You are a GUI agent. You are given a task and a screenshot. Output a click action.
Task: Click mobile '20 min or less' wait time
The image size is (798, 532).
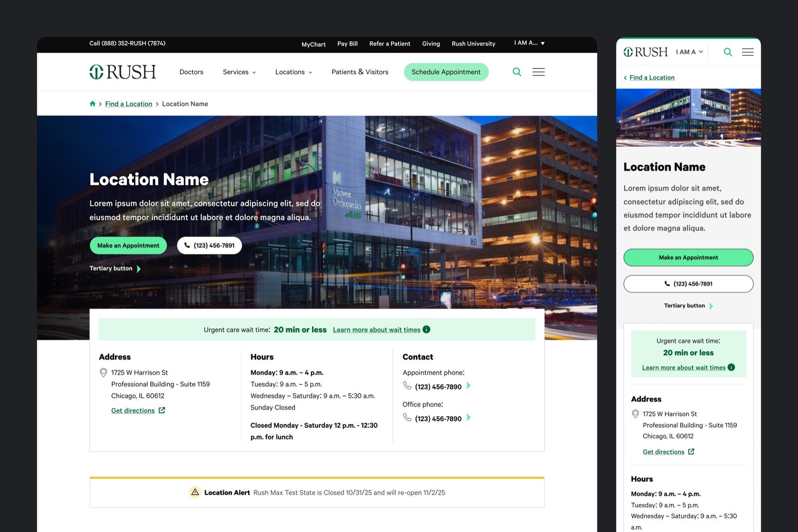[x=688, y=353]
